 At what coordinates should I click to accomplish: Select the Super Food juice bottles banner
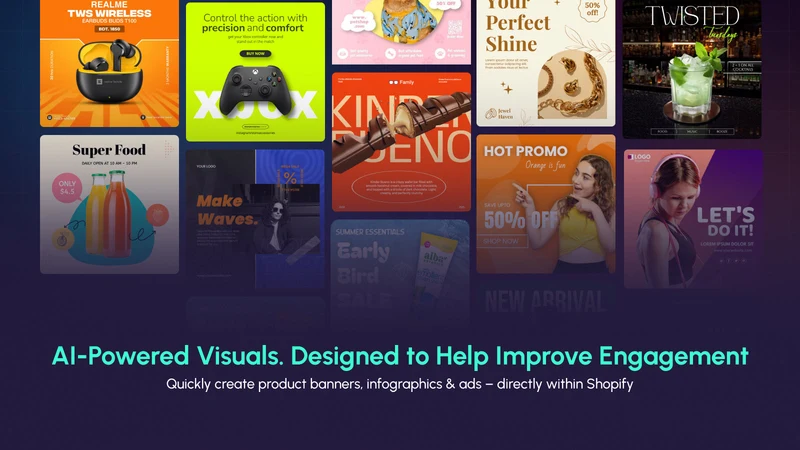[x=109, y=204]
